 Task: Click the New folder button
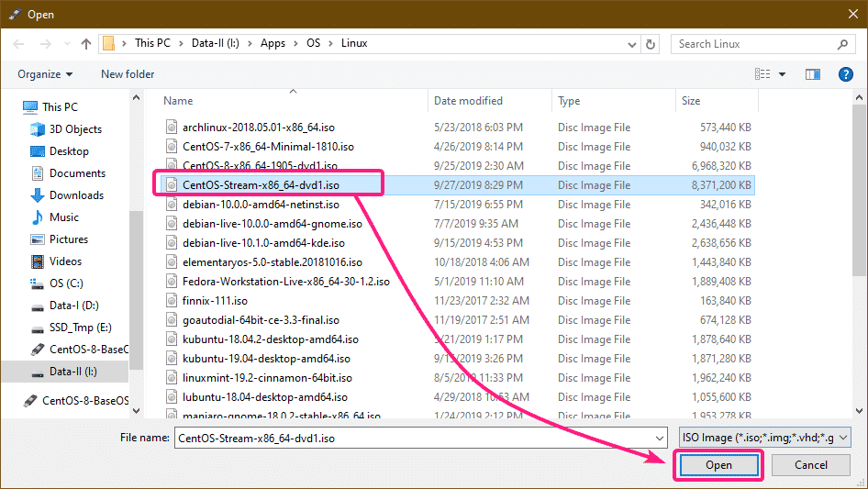(128, 74)
